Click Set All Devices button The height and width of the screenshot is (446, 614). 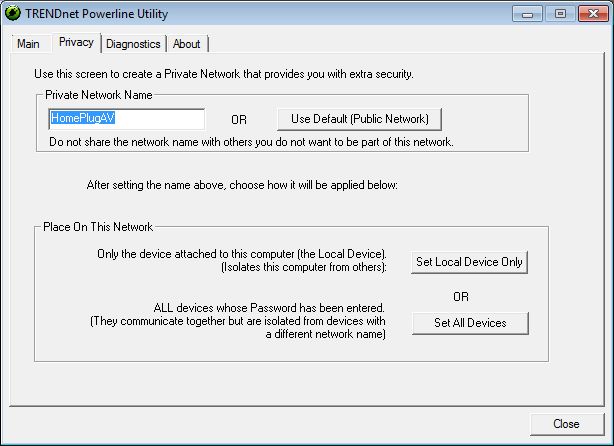coord(470,323)
